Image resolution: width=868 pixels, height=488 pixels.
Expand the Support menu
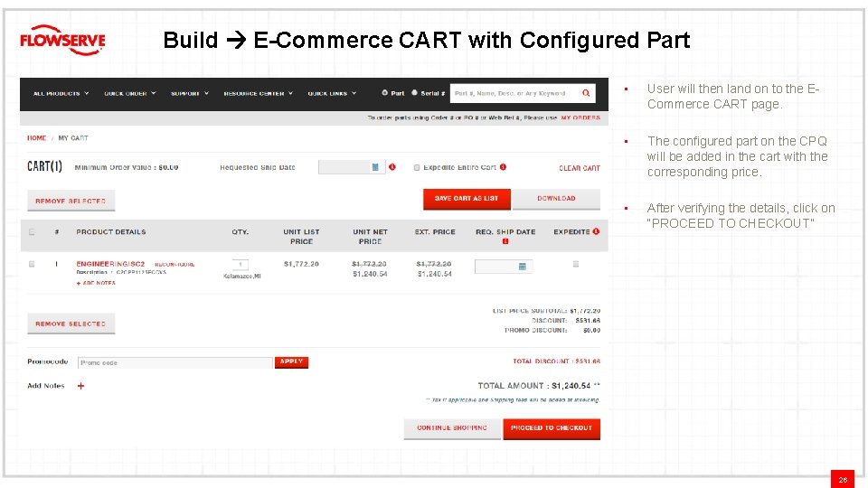pyautogui.click(x=190, y=93)
